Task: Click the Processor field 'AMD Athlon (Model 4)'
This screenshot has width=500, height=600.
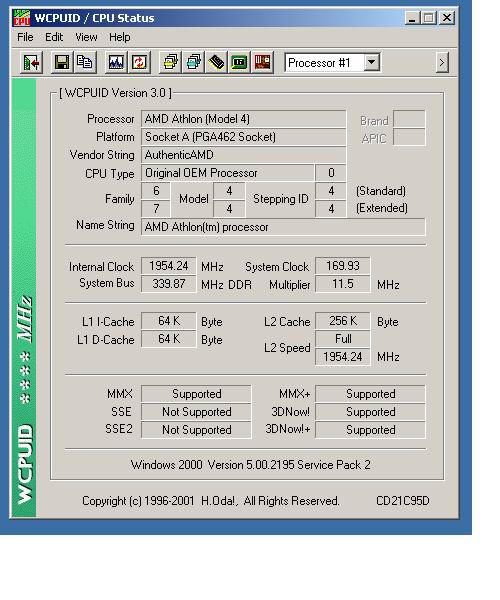Action: tap(244, 119)
